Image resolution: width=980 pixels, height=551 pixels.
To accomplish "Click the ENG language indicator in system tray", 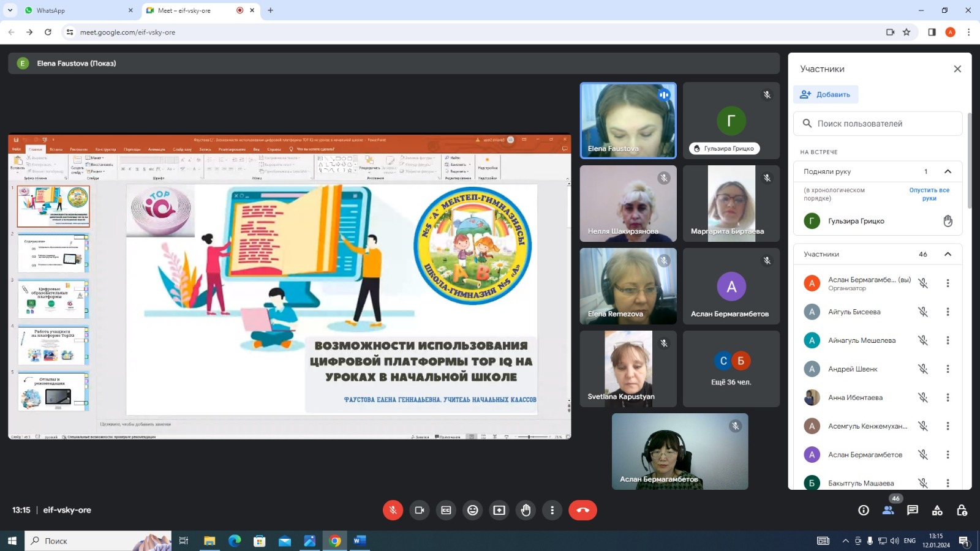I will click(910, 541).
